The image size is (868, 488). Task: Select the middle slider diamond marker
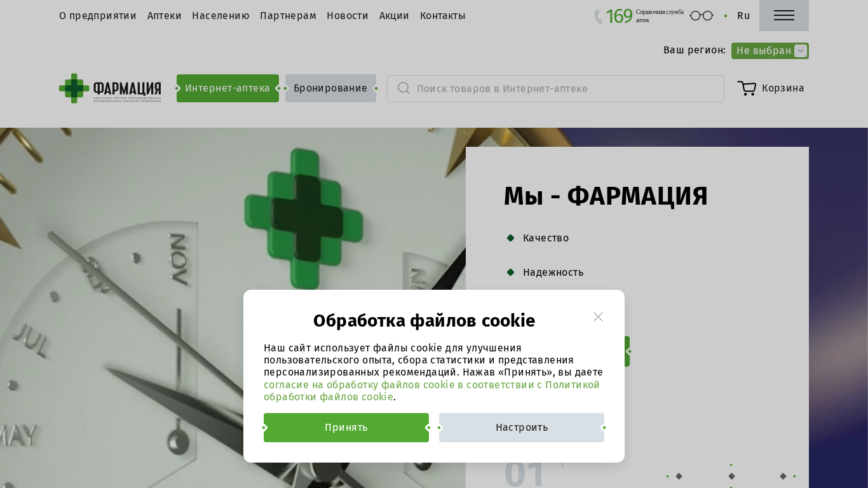click(731, 476)
